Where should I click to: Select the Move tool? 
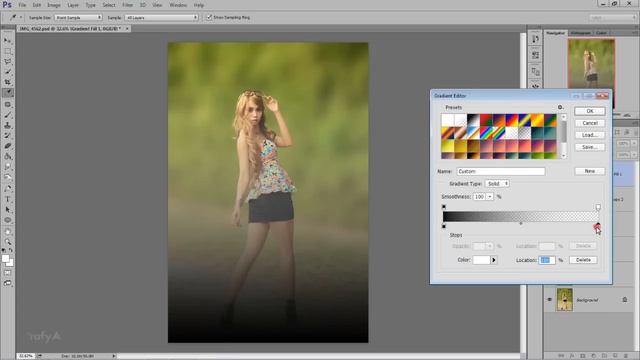pos(7,41)
